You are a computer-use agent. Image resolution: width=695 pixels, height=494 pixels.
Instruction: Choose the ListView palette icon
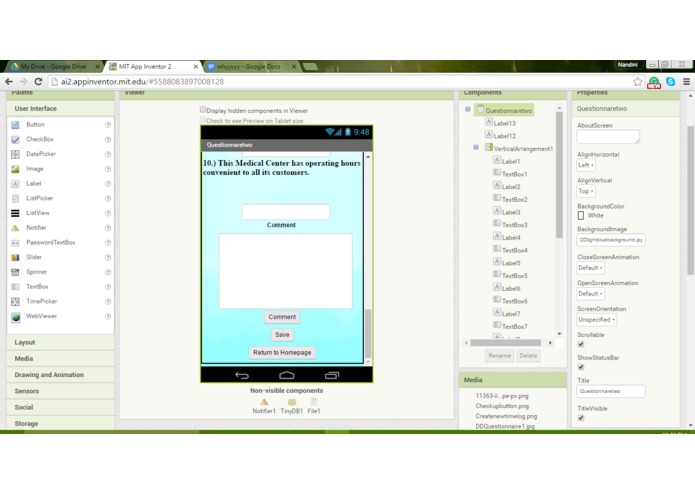tap(15, 213)
